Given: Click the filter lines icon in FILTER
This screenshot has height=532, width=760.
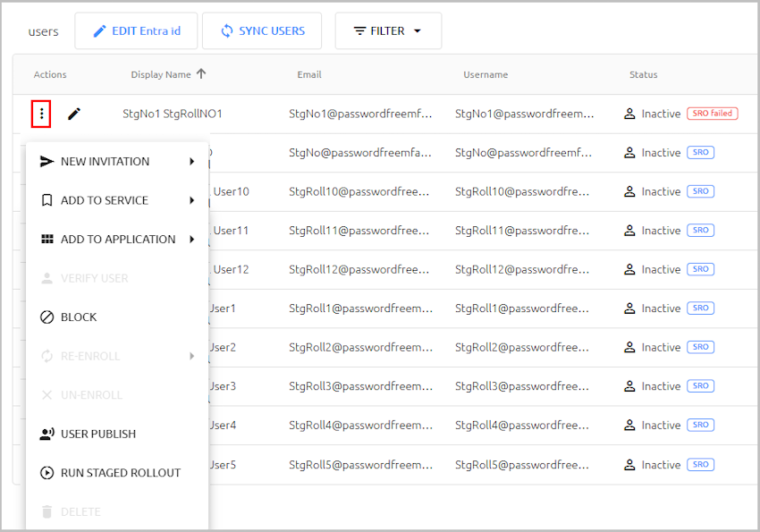Looking at the screenshot, I should click(359, 31).
